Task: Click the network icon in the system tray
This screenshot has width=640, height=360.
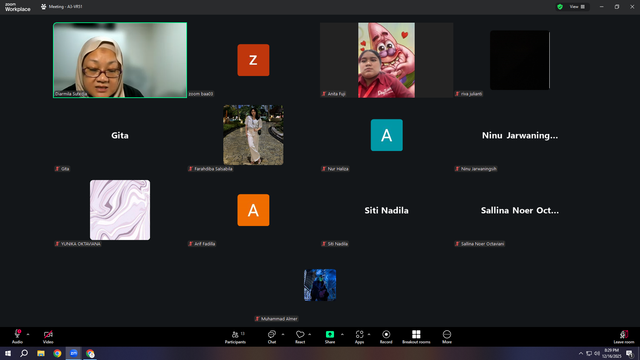Action: 589,353
